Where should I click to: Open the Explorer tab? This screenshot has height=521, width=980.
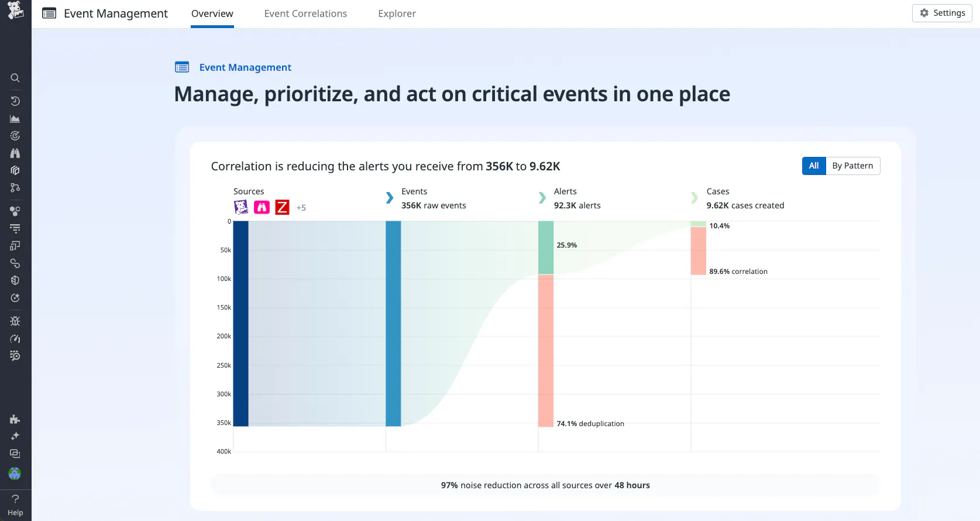point(397,13)
